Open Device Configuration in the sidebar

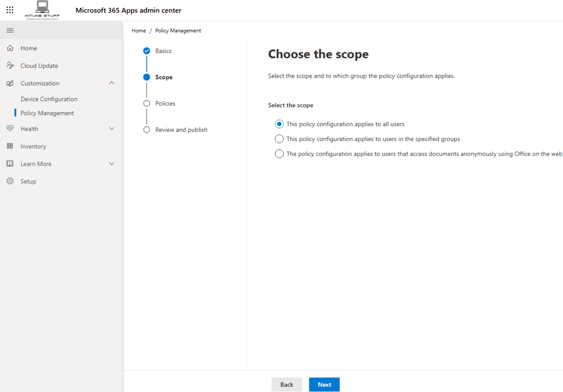(x=48, y=99)
